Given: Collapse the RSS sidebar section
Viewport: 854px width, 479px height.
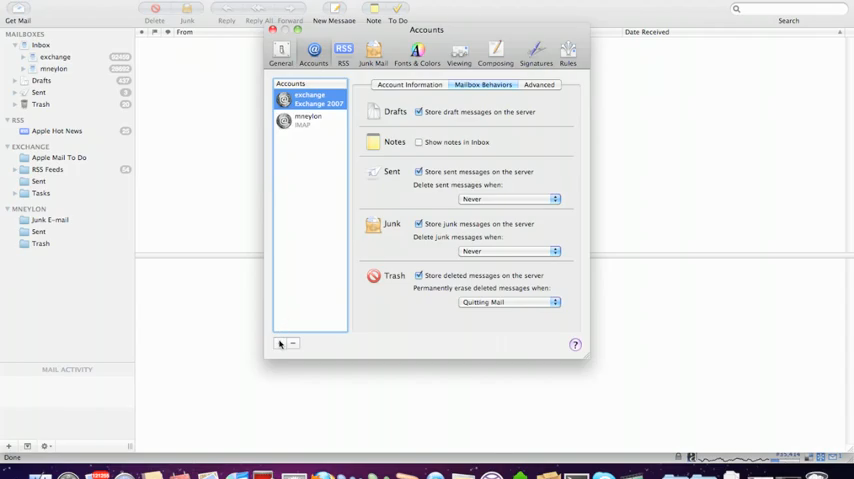Looking at the screenshot, I should click(7, 120).
